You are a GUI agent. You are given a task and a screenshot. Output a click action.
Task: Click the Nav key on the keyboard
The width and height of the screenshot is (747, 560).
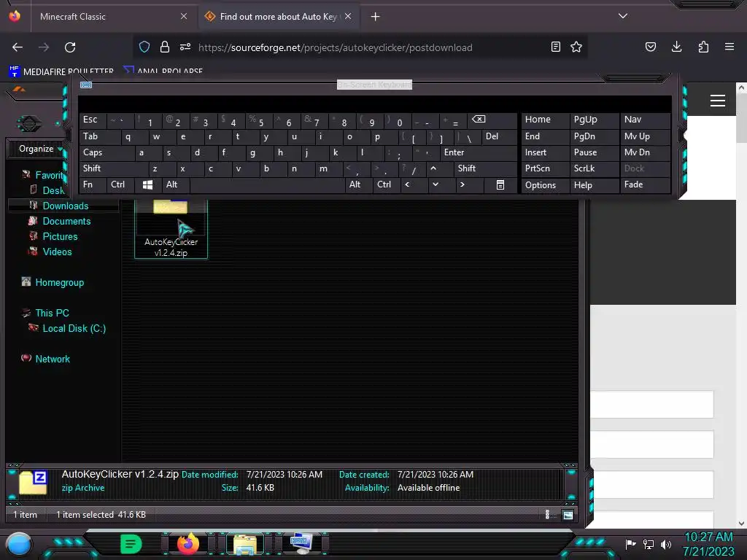[x=645, y=120]
